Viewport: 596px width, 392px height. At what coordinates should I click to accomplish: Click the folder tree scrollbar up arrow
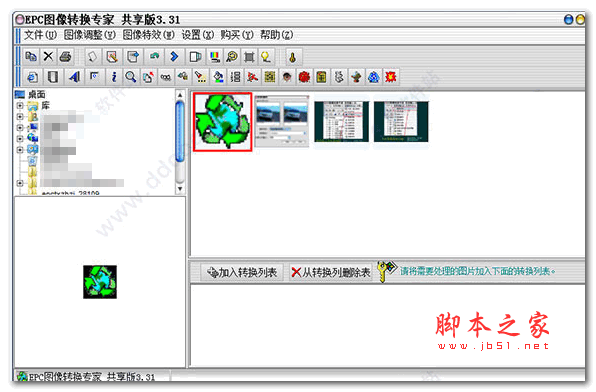click(x=180, y=95)
